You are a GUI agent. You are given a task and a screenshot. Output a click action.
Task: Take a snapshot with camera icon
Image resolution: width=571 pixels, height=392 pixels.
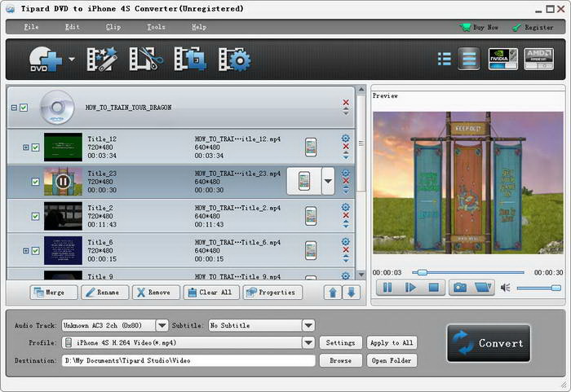[x=459, y=288]
